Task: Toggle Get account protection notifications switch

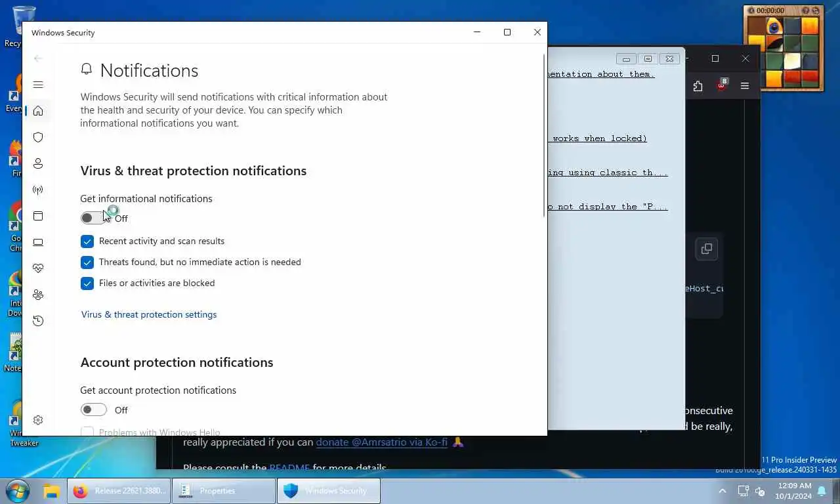Action: (x=93, y=409)
